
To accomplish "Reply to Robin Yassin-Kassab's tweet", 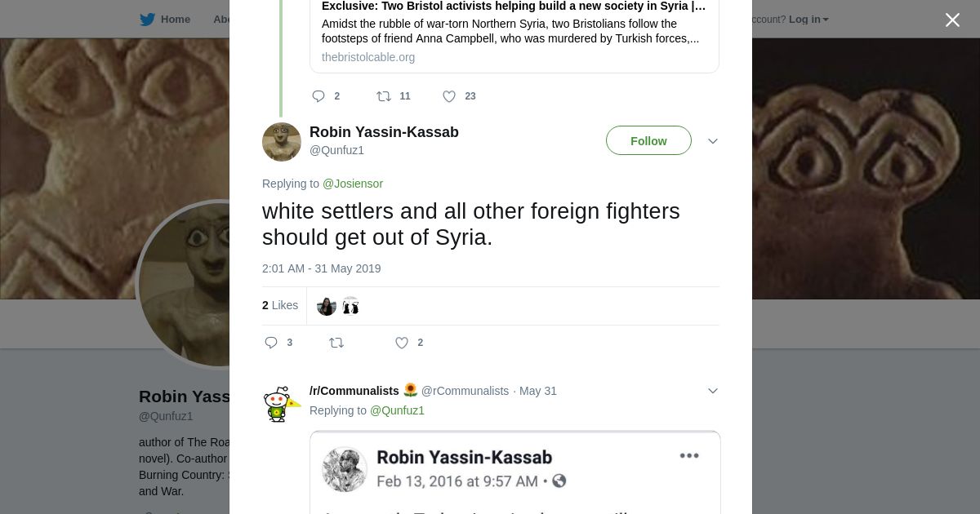I will pyautogui.click(x=272, y=343).
